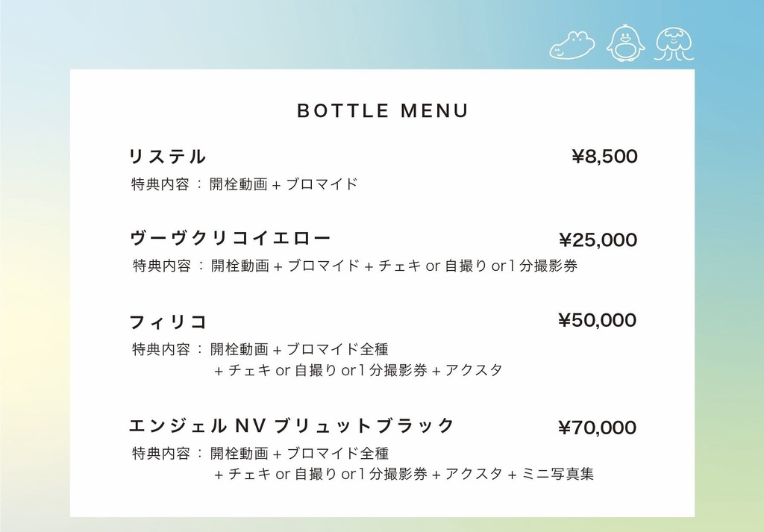Click the benefits line under ヴーヴクリコイエロー
The height and width of the screenshot is (532, 764).
[355, 266]
